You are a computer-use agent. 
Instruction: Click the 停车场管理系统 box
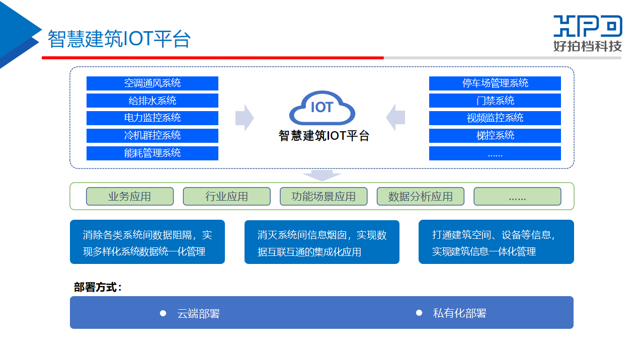[495, 83]
